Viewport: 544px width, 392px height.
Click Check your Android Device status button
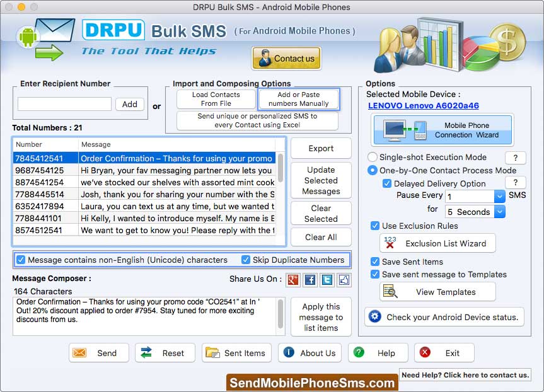click(x=444, y=317)
